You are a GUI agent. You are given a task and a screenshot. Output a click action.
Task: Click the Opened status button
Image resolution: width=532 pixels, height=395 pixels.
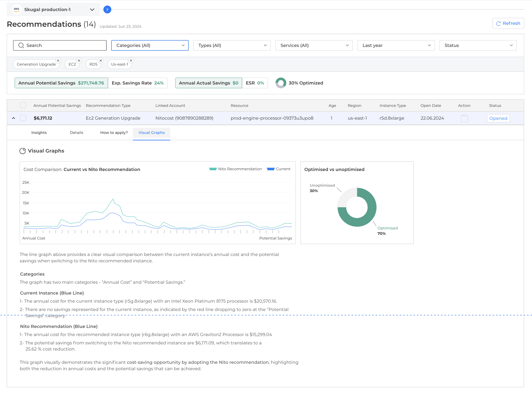tap(498, 118)
